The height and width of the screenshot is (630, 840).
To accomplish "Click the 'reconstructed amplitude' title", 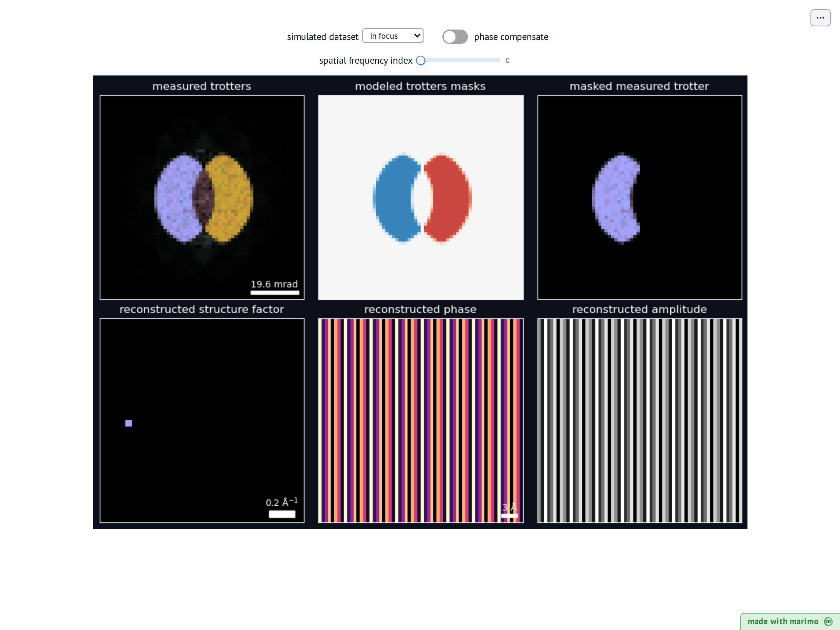I will coord(640,309).
